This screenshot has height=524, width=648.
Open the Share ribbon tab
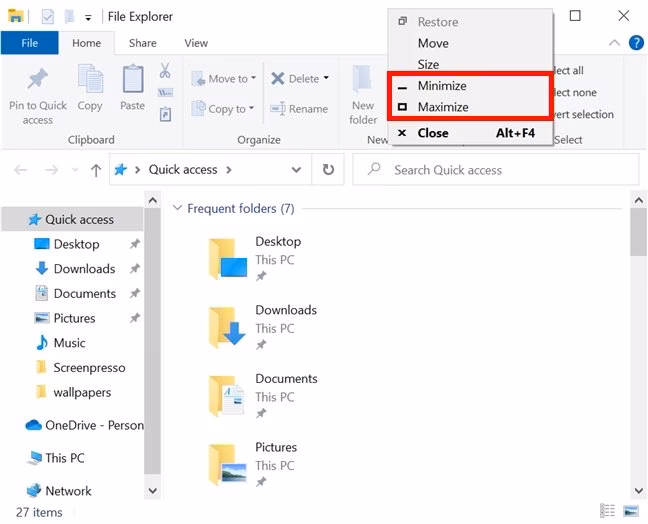click(142, 43)
